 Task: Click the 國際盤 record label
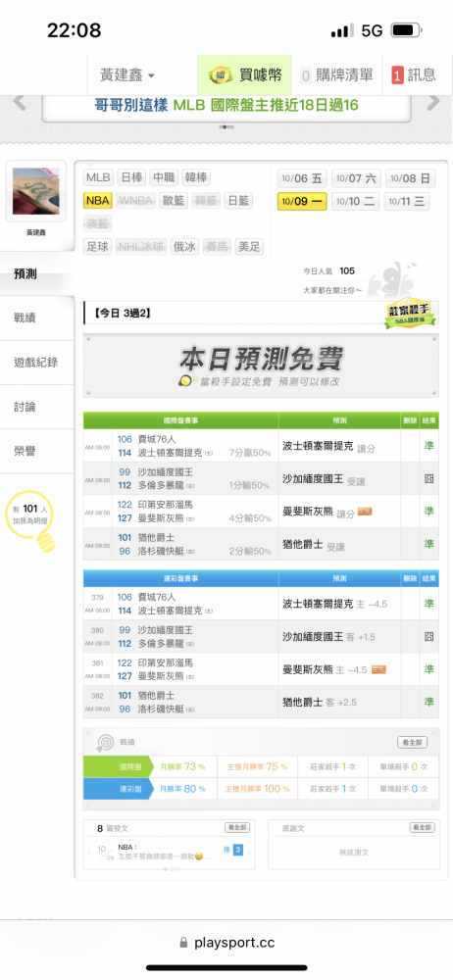(119, 767)
